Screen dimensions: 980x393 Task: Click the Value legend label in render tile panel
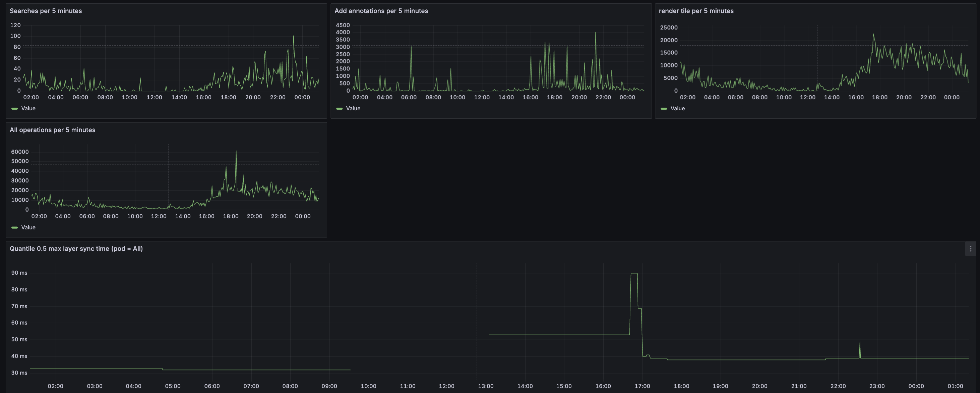pos(678,108)
